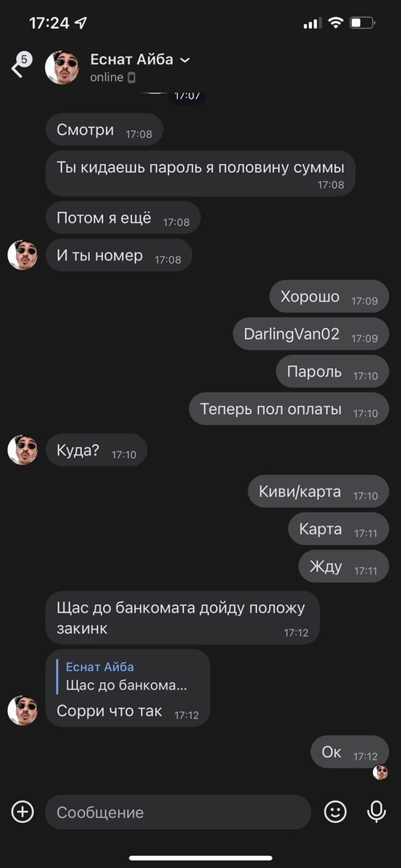Screen dimensions: 401x868
Task: Tap the back arrow with unread badge
Action: pos(21,65)
